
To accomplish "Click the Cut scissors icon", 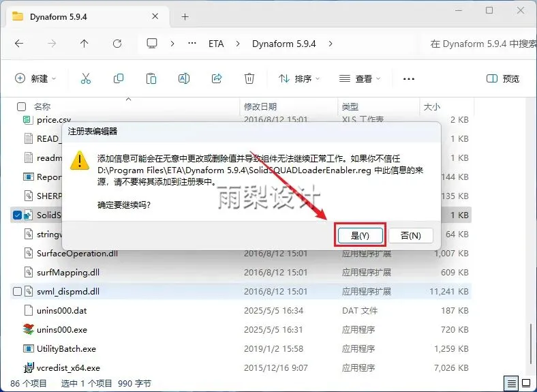I will click(x=86, y=78).
